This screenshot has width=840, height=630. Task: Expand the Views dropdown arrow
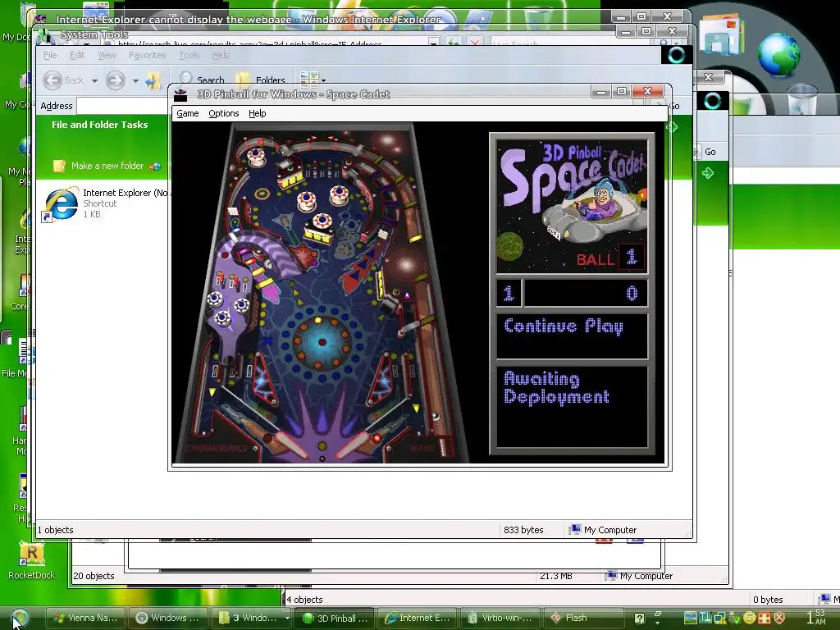click(323, 80)
